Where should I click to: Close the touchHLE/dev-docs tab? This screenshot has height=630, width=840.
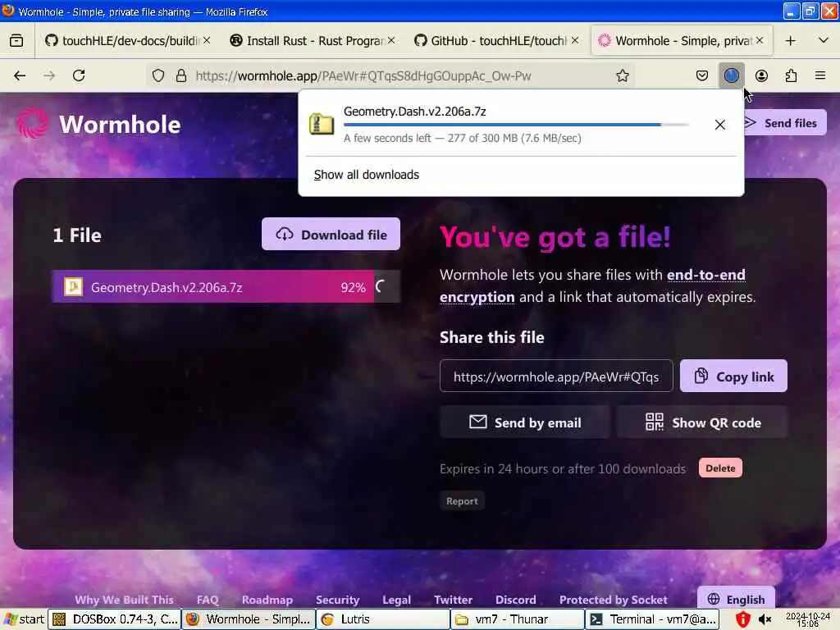tap(207, 41)
